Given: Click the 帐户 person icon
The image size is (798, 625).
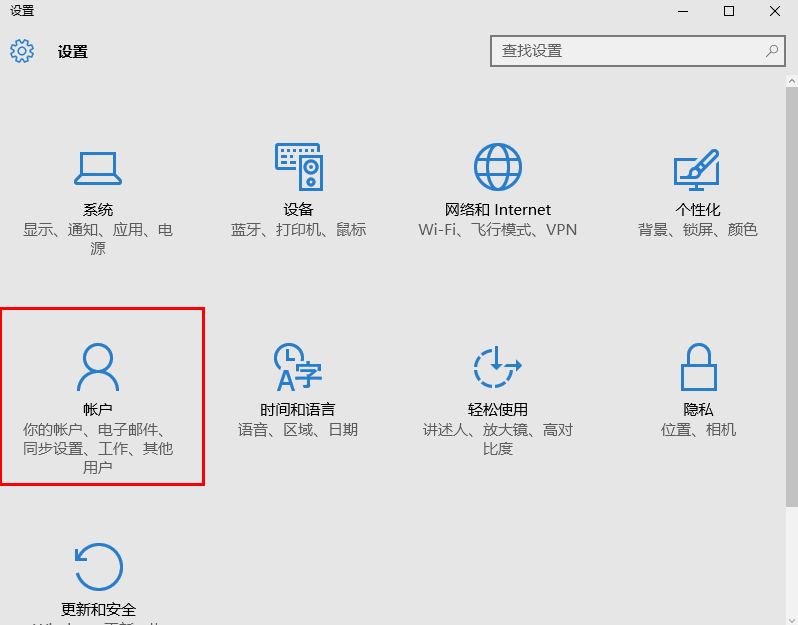Looking at the screenshot, I should 98,367.
